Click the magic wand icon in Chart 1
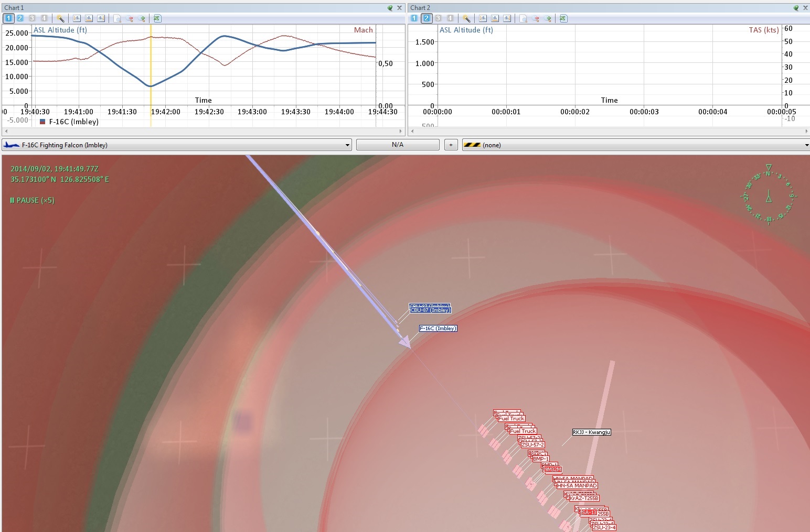 (x=61, y=18)
